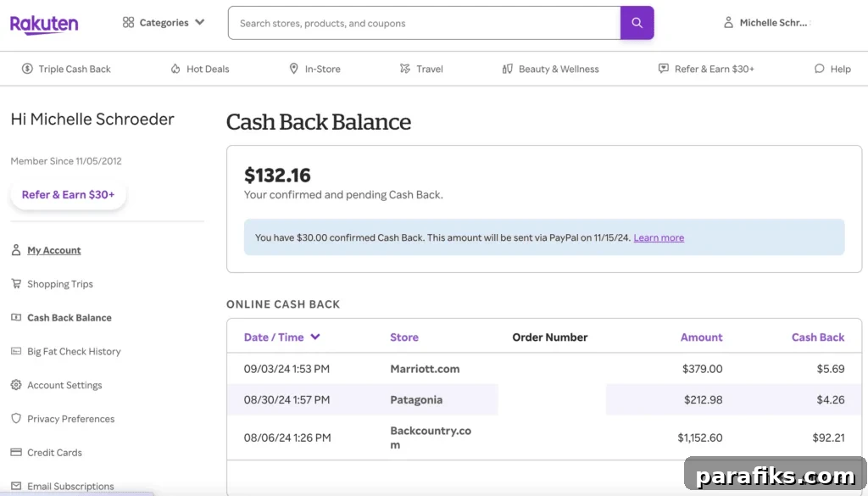Click the user profile icon
The image size is (868, 496).
pyautogui.click(x=728, y=23)
